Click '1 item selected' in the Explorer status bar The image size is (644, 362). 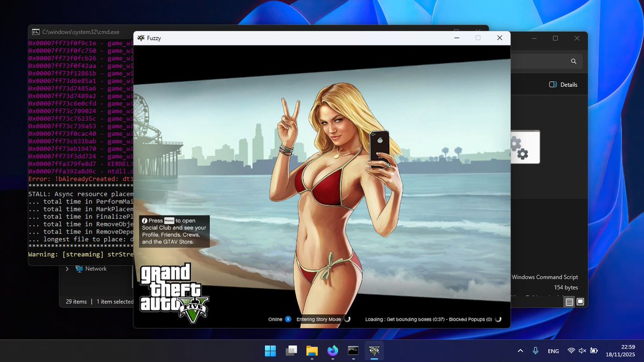pyautogui.click(x=114, y=301)
